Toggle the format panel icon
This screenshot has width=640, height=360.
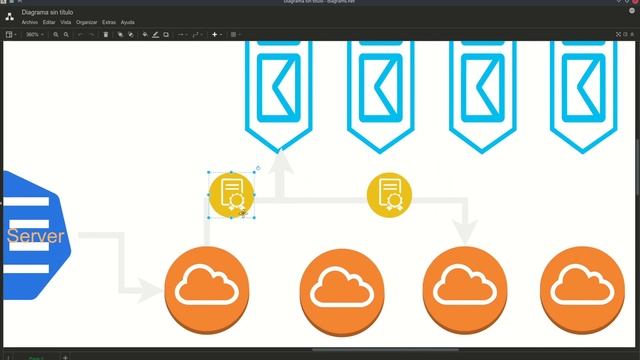(625, 35)
